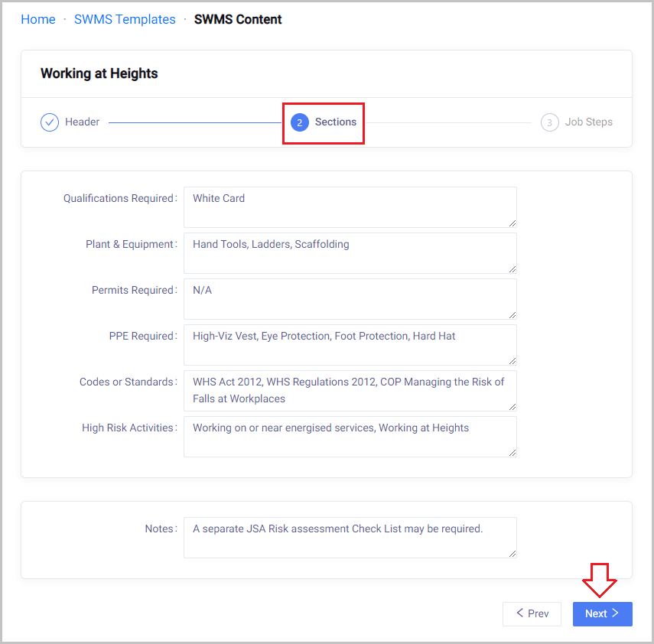Click the PPE Required text field

pos(350,344)
